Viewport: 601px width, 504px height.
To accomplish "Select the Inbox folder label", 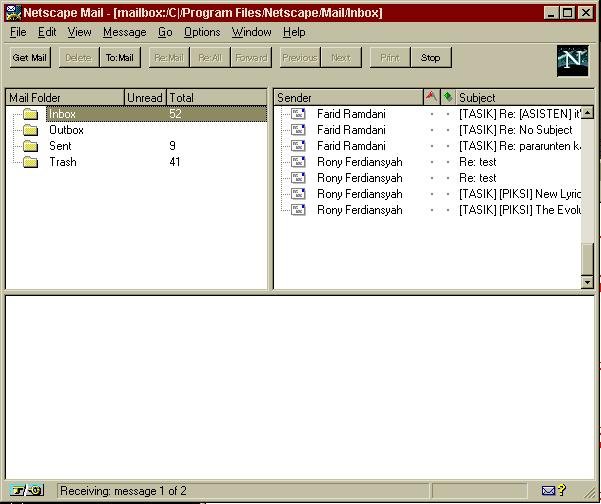I will tap(62, 114).
